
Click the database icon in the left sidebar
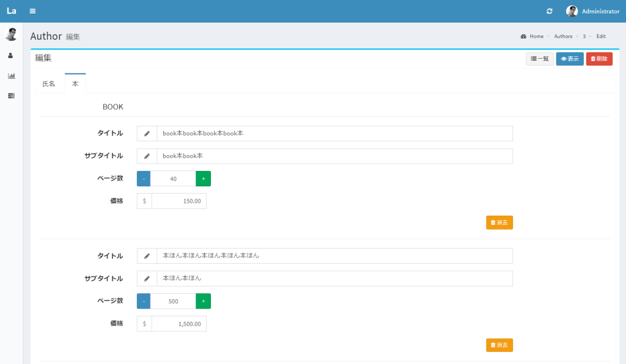11,95
